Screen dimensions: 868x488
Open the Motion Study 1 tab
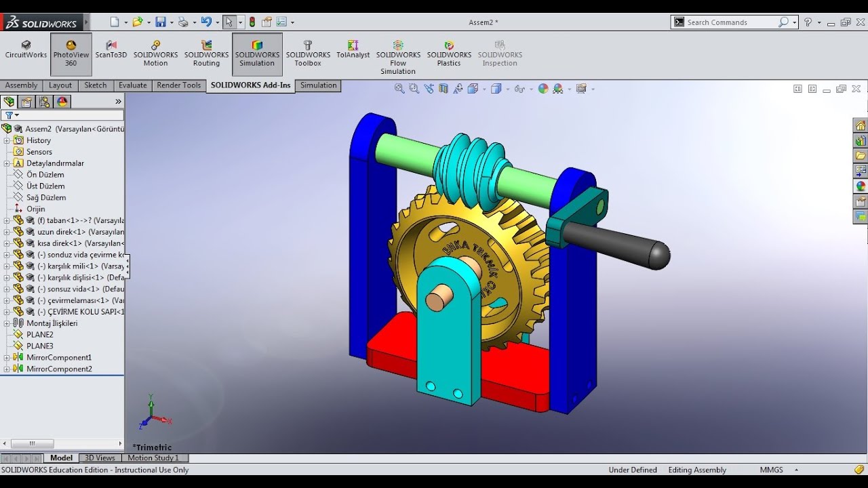153,458
